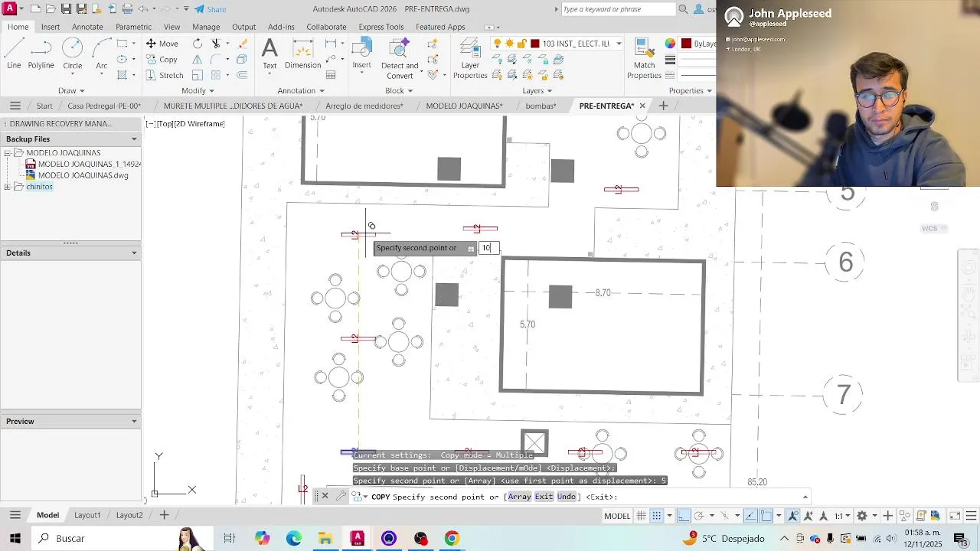This screenshot has width=980, height=551.
Task: Click the ByLayer object color swatch
Action: 686,44
